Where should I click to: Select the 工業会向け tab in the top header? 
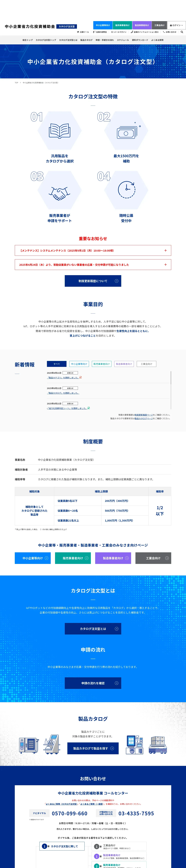[x=159, y=25]
